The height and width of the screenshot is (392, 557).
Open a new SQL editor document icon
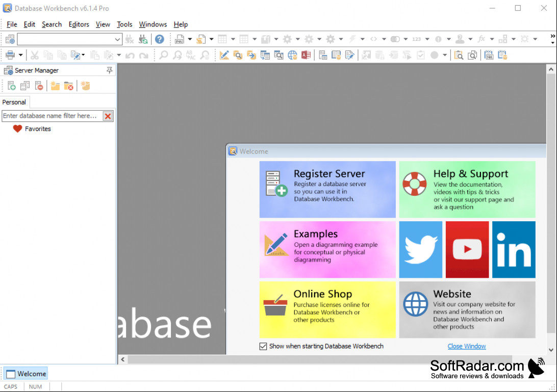tap(180, 39)
